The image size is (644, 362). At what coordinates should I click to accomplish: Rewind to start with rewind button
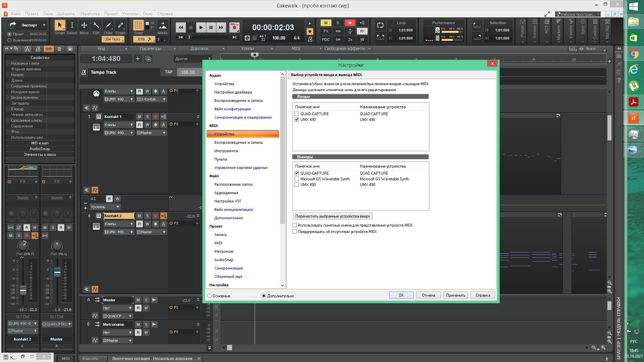click(x=180, y=27)
